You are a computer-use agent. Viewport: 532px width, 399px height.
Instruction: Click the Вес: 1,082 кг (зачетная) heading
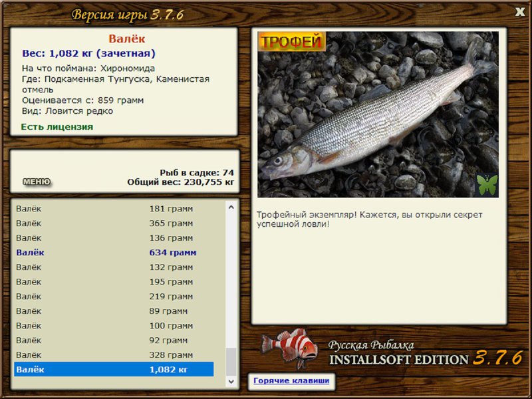88,53
